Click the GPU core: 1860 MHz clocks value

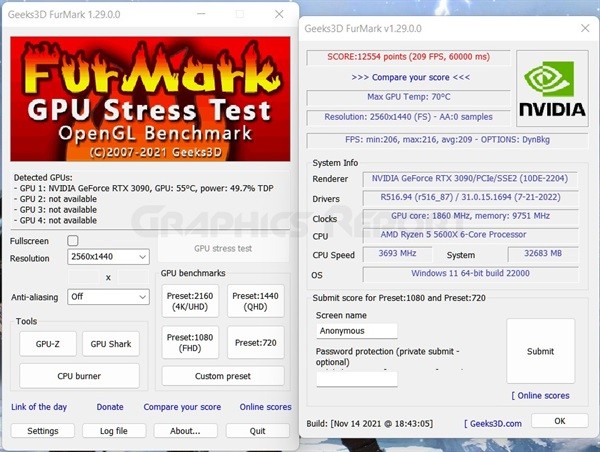click(x=470, y=216)
